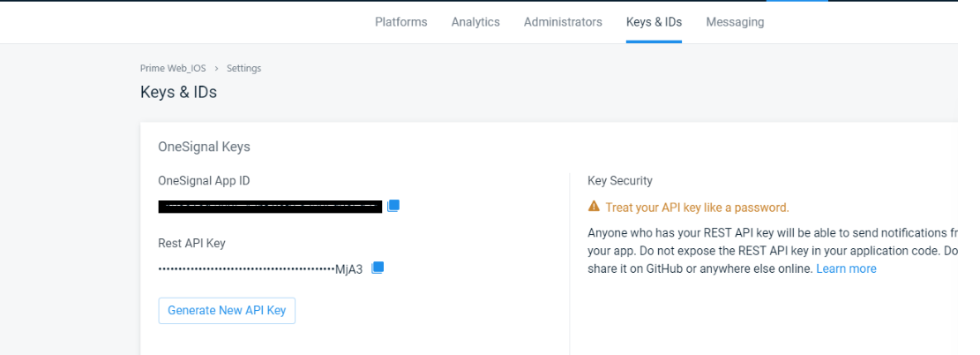This screenshot has height=355, width=980.
Task: Open the Learn more link
Action: pyautogui.click(x=846, y=268)
